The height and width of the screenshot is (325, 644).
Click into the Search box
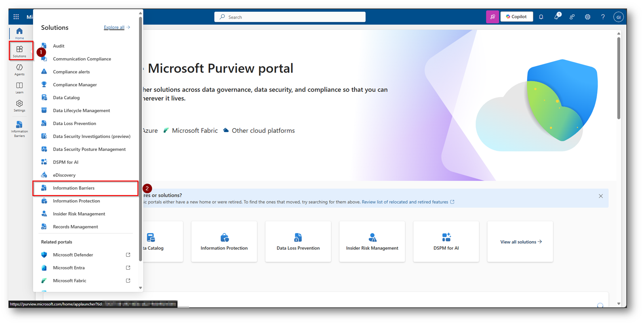coord(290,17)
